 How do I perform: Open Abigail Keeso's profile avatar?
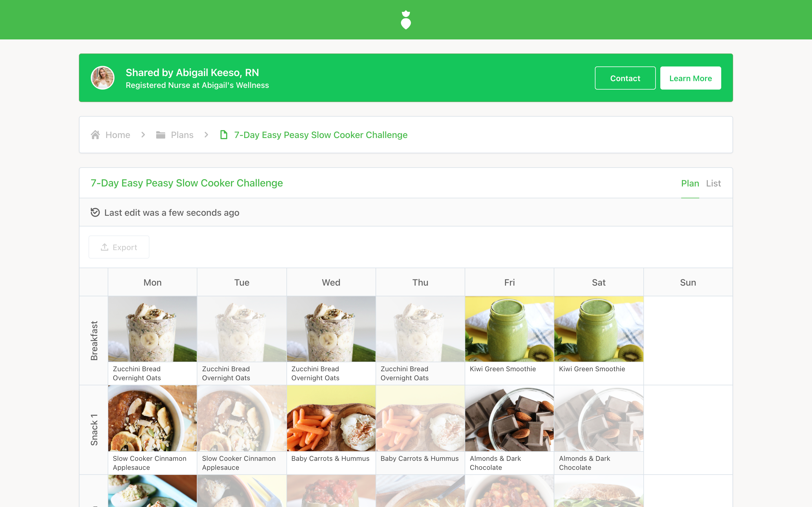(103, 78)
